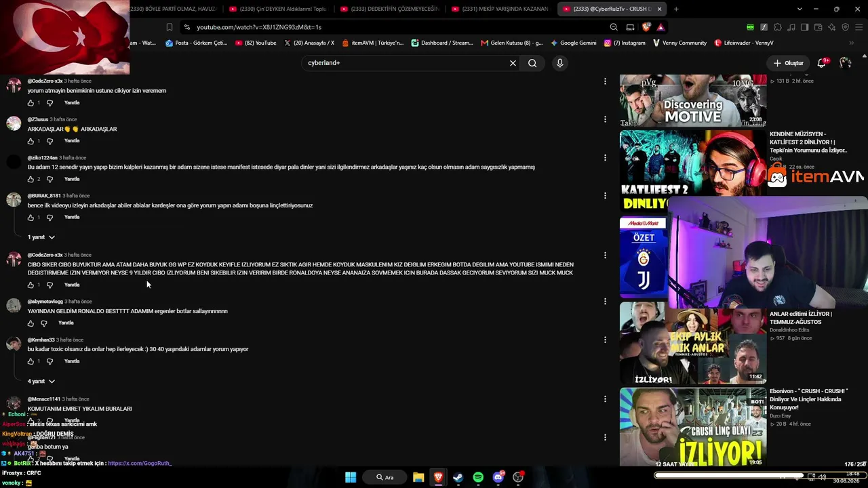Open the Instagram bookmark
Image resolution: width=868 pixels, height=488 pixels.
tap(625, 43)
